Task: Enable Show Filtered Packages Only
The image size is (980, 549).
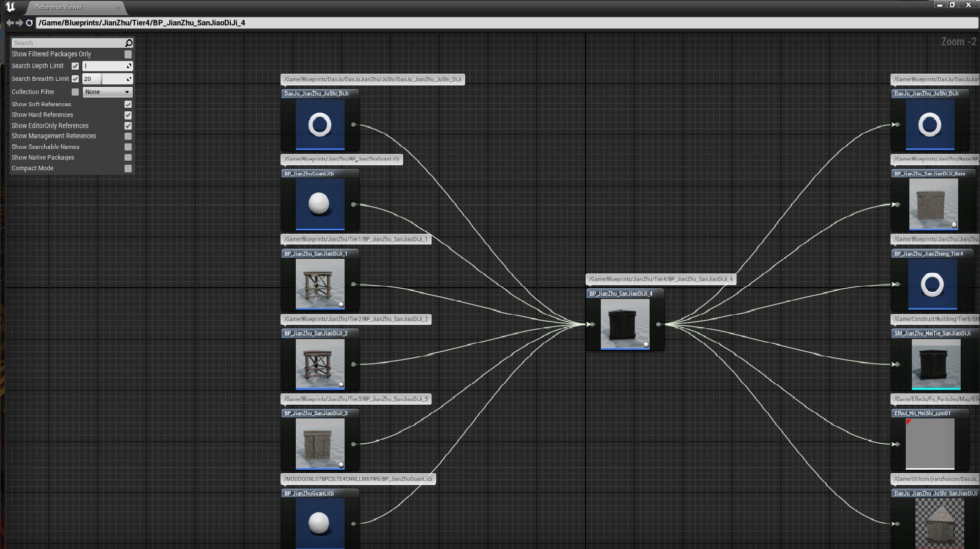Action: pos(128,54)
